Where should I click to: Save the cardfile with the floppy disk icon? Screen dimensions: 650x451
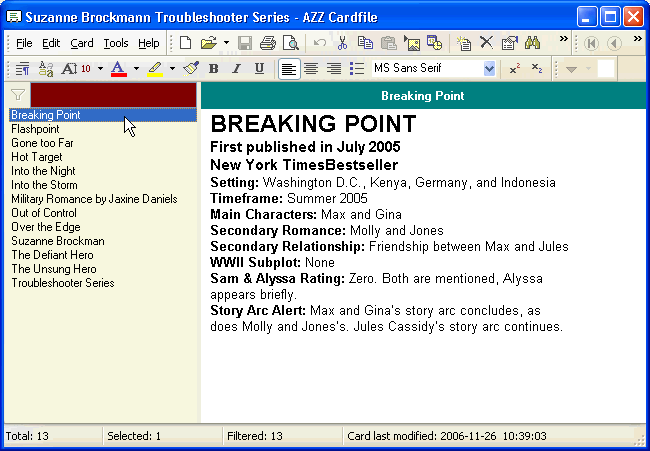tap(245, 43)
